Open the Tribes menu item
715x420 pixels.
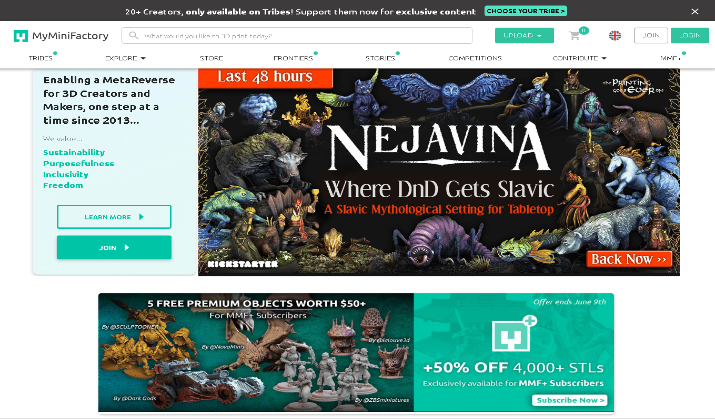coord(41,58)
